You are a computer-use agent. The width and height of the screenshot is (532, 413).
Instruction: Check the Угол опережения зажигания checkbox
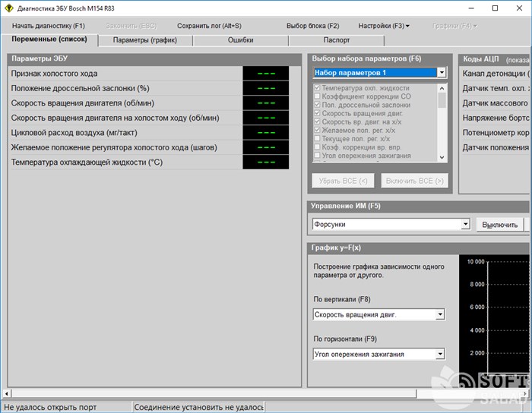pyautogui.click(x=317, y=156)
